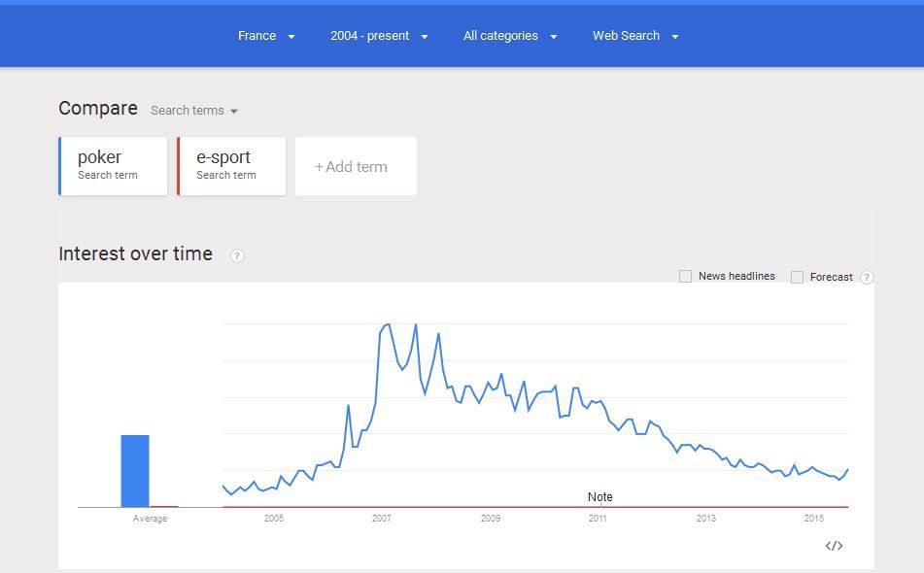Click the 2015 label on the time axis

814,519
